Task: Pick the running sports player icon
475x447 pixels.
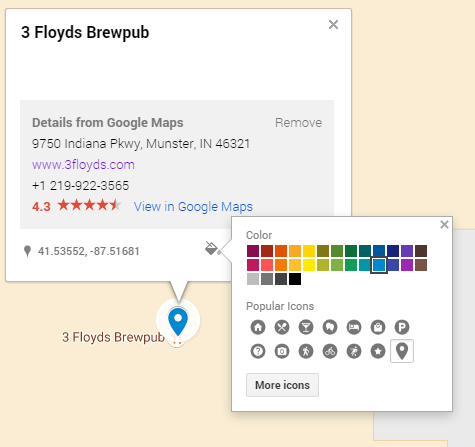Action: 354,351
